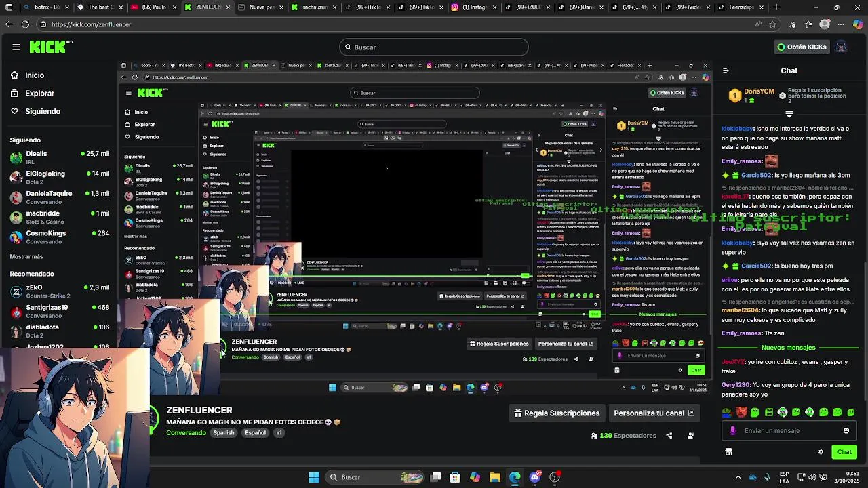The height and width of the screenshot is (488, 868).
Task: Open recommended Santigrizas19 channel
Action: pyautogui.click(x=60, y=311)
